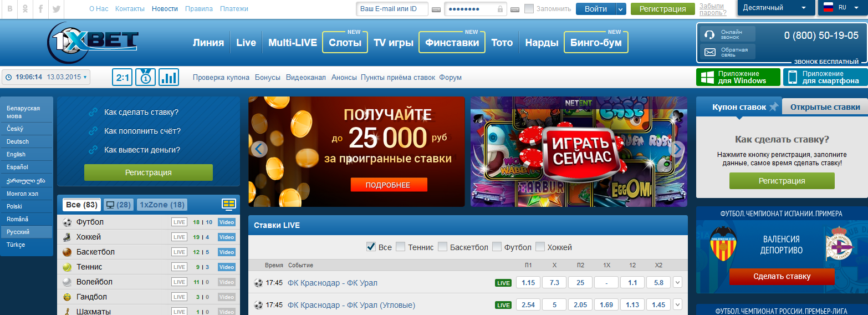Click the Обратная связь envelope button
868x315 pixels.
coord(727,53)
